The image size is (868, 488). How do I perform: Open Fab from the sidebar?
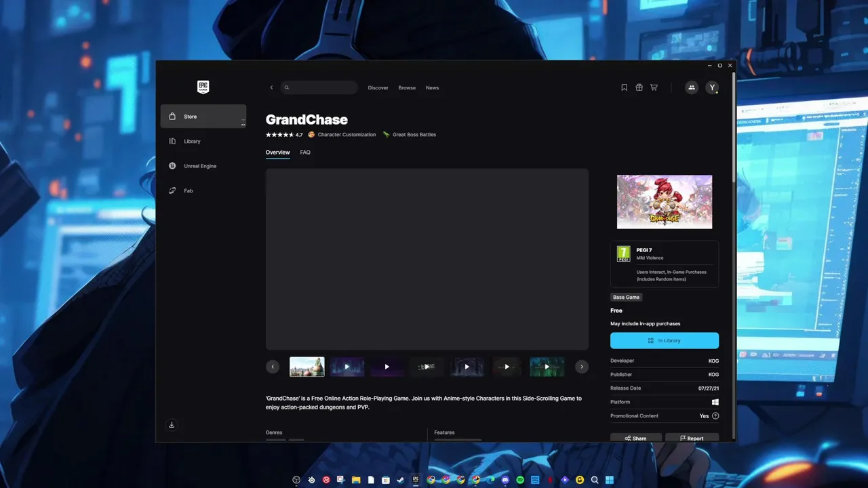203,190
